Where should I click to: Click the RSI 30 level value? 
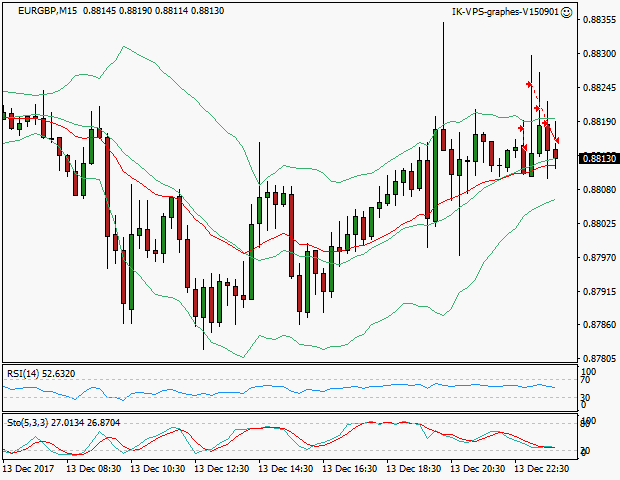tap(587, 398)
